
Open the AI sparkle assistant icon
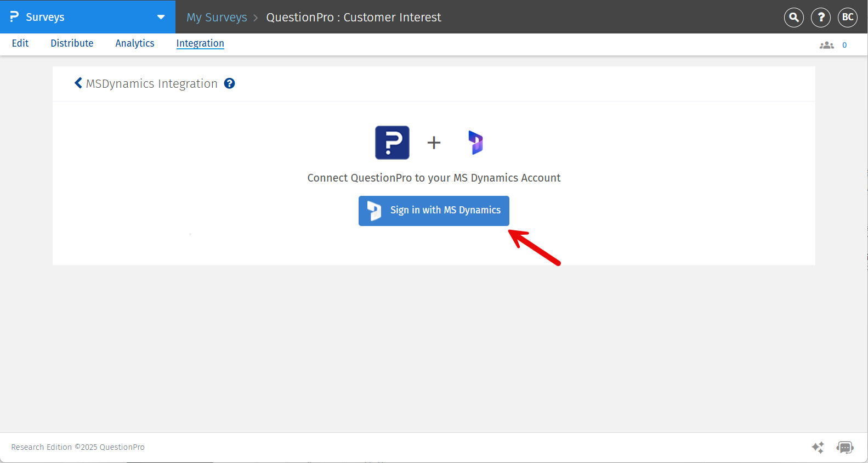point(818,448)
